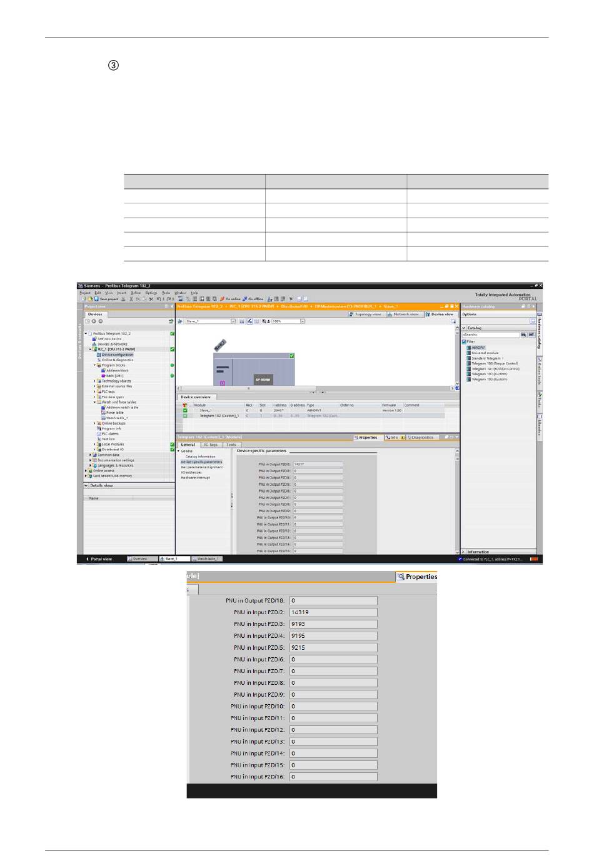The width and height of the screenshot is (594, 868).
Task: Click the properties panel vertical scrollbar
Action: coord(457,500)
